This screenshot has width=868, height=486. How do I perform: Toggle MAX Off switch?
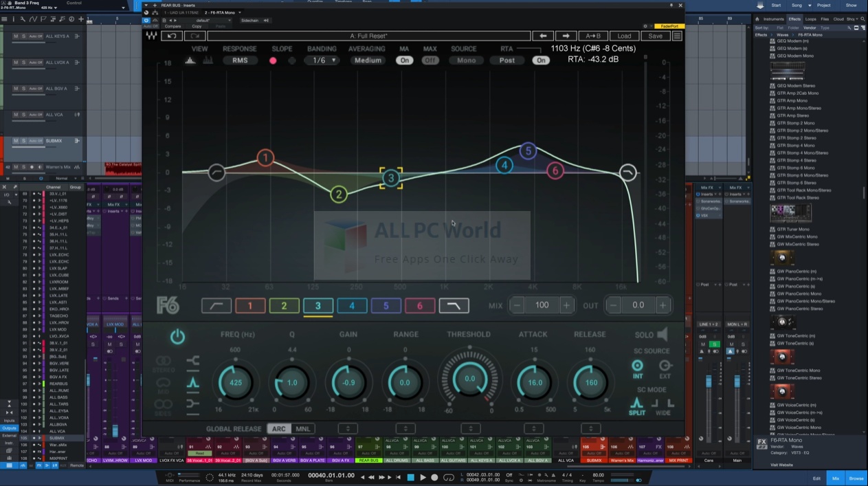click(430, 60)
